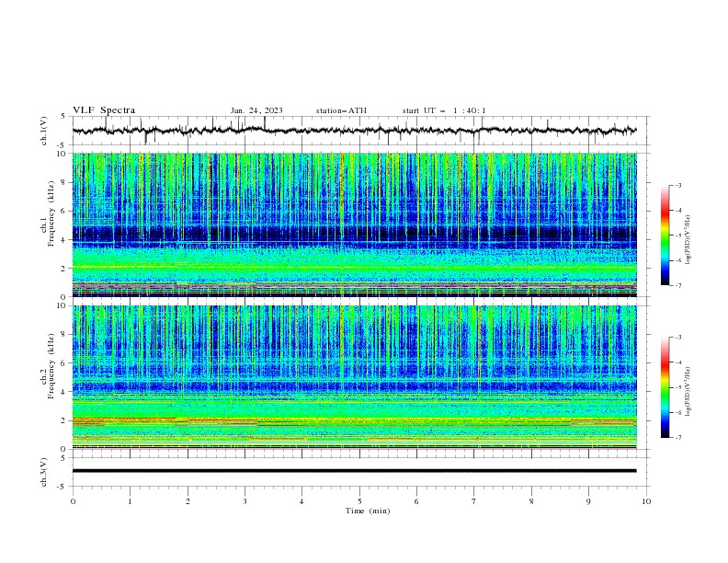Click the upper 'log(PSD)(V²/Hz)' colorbar label
This screenshot has height=563, width=728.
[x=688, y=240]
